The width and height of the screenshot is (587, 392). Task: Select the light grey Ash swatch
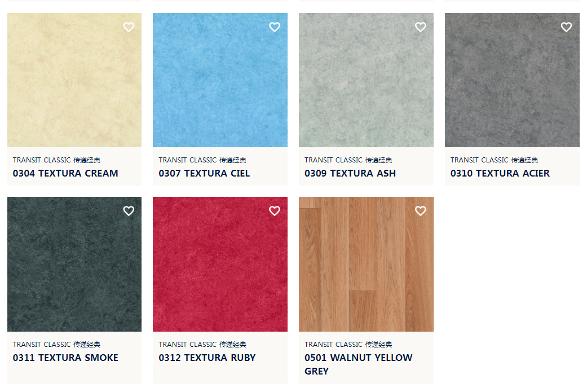click(366, 80)
